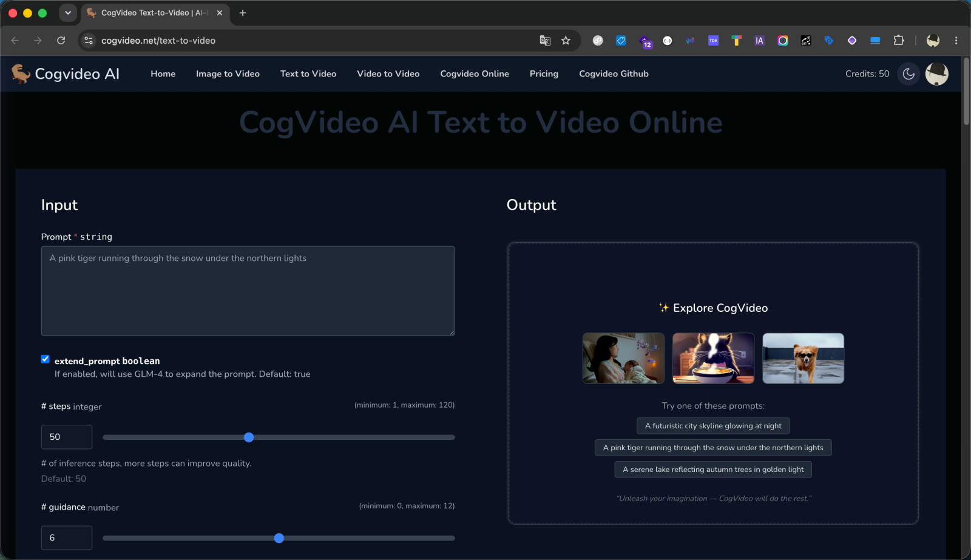Click the guidance number field showing 6
971x560 pixels.
(67, 538)
